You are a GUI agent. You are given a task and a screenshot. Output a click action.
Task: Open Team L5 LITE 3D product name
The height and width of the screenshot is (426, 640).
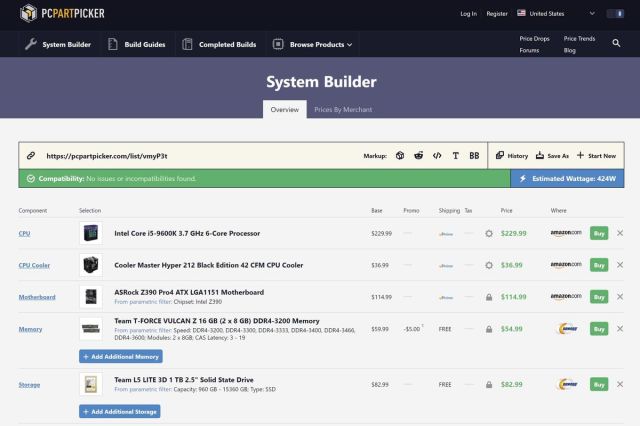pyautogui.click(x=184, y=379)
